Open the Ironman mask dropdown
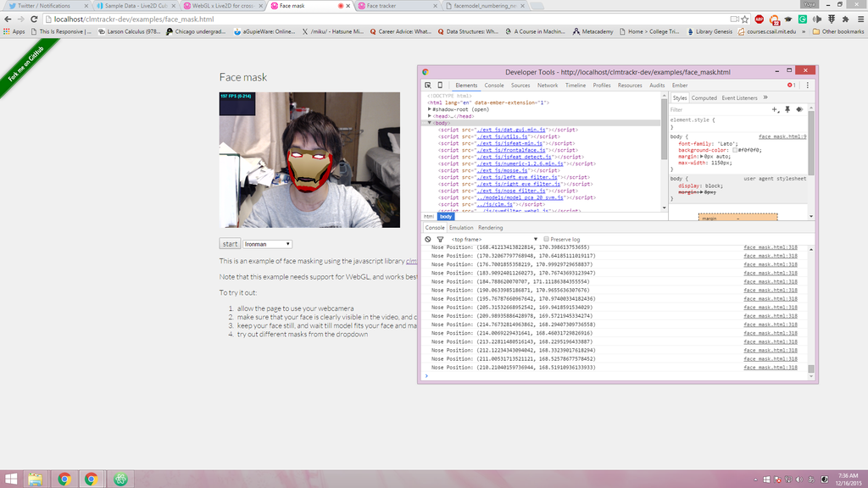This screenshot has height=488, width=868. pos(267,244)
